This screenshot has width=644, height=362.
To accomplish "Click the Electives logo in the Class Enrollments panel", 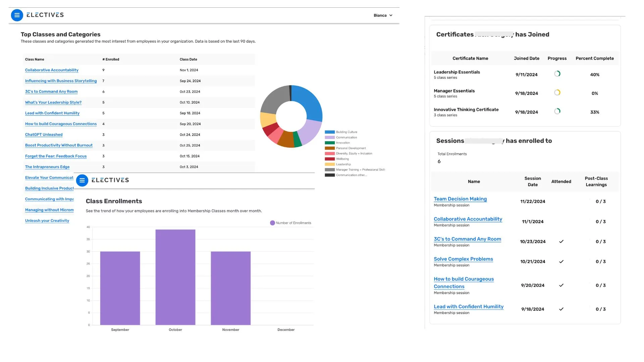I will 110,180.
